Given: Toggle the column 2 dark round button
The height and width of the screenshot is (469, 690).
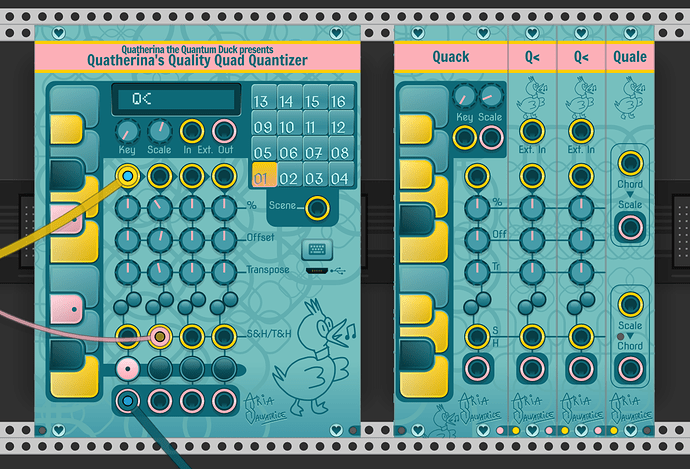Looking at the screenshot, I should point(160,369).
